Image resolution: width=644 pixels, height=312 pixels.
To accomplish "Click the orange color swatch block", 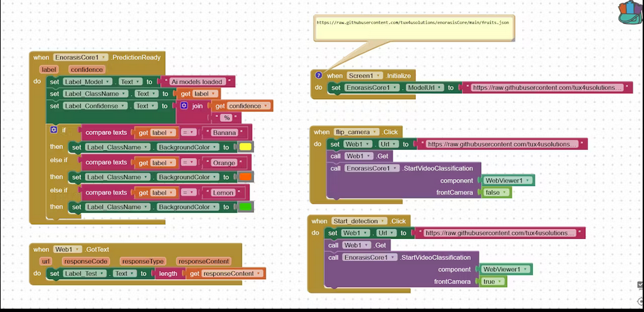I will coord(245,177).
